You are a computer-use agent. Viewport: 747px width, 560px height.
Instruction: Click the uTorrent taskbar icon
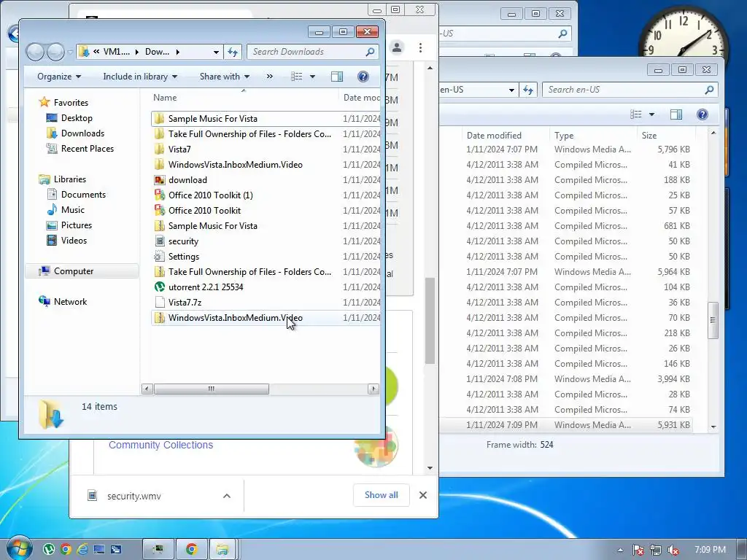point(49,550)
